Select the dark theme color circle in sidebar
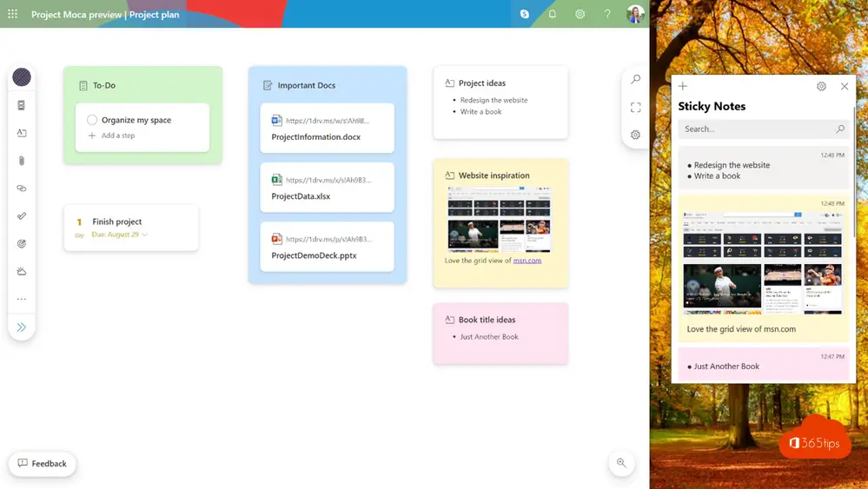The width and height of the screenshot is (868, 489). click(22, 77)
